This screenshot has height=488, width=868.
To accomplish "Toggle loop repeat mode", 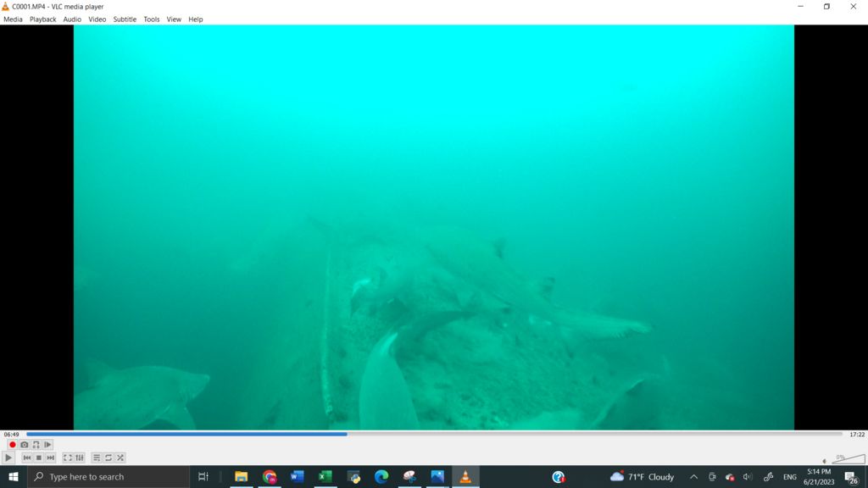I will click(x=108, y=457).
